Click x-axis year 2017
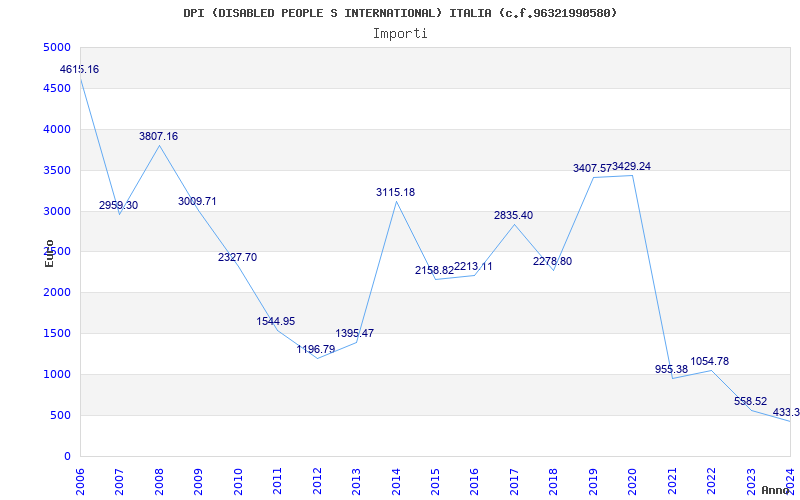This screenshot has height=500, width=800. (x=514, y=480)
